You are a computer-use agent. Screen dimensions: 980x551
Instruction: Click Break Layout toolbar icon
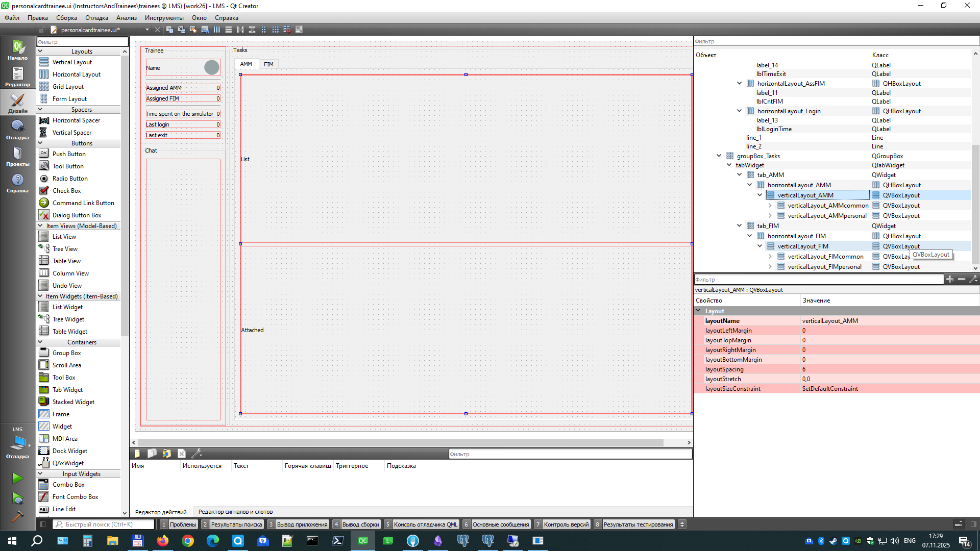[287, 30]
